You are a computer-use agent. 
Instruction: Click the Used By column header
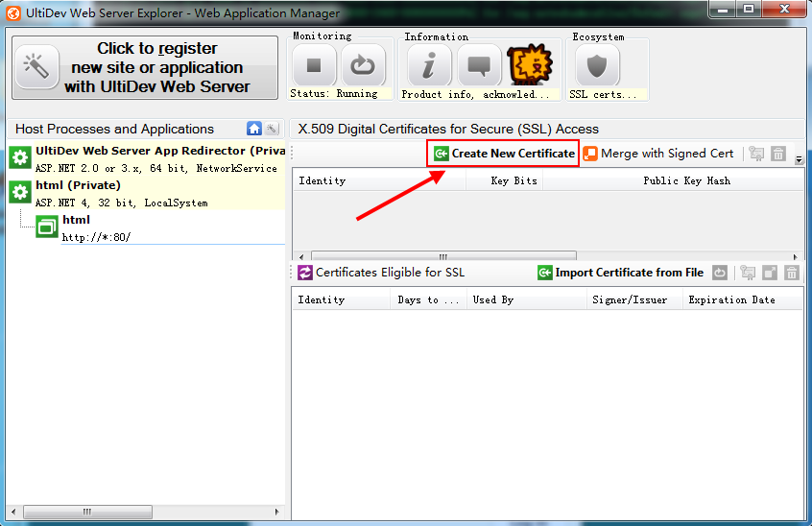click(x=527, y=299)
